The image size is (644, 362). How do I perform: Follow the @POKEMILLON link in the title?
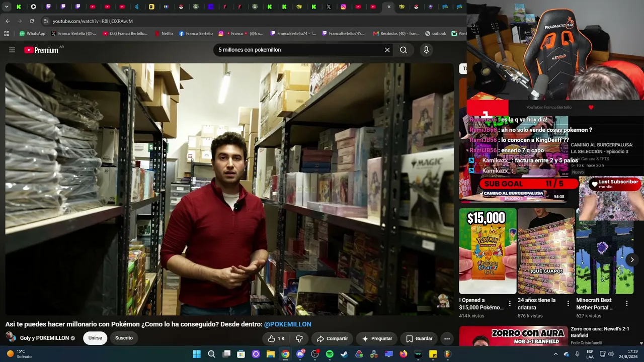288,324
